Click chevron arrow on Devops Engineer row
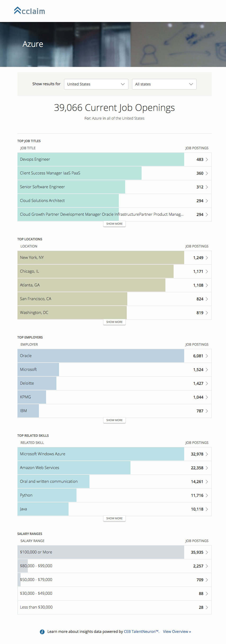The image size is (226, 644). [207, 160]
